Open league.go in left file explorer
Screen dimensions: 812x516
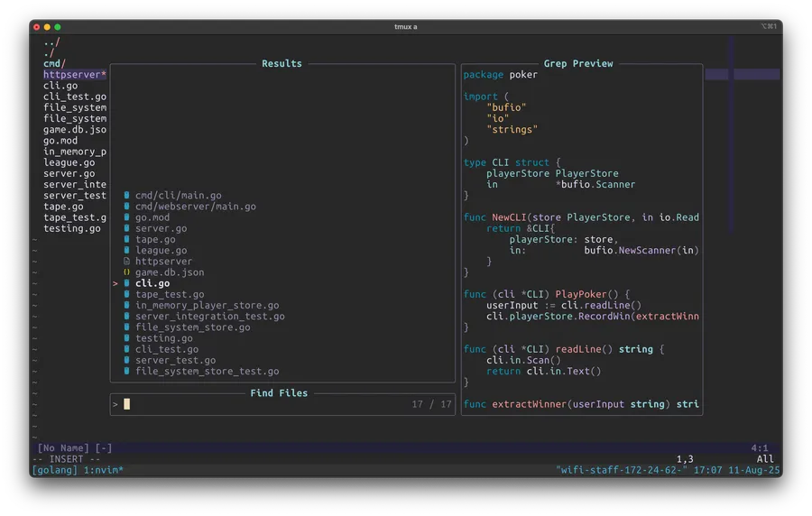69,162
